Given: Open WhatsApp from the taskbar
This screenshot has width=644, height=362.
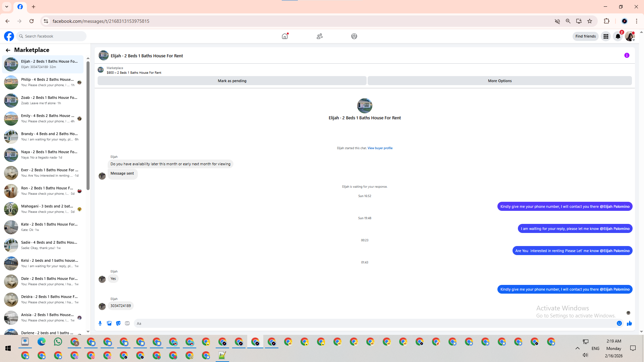Looking at the screenshot, I should [58, 342].
